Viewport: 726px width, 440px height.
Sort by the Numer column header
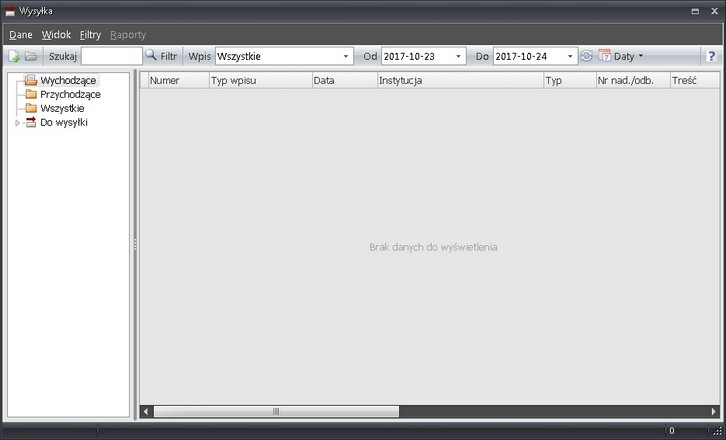(179, 81)
